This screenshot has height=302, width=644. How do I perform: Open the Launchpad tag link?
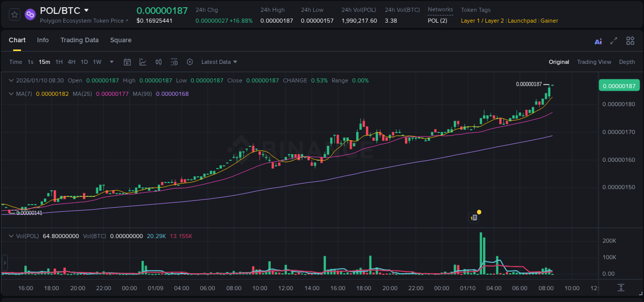[522, 21]
